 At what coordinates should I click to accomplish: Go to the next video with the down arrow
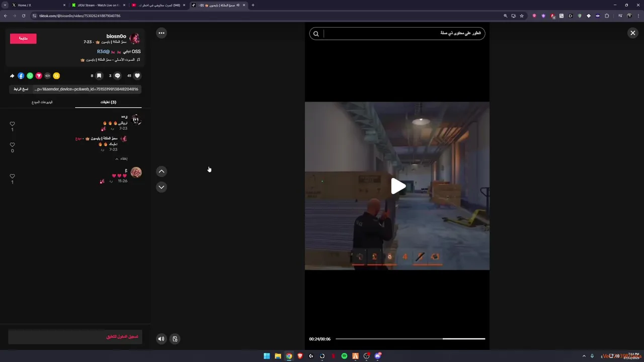[x=162, y=187]
